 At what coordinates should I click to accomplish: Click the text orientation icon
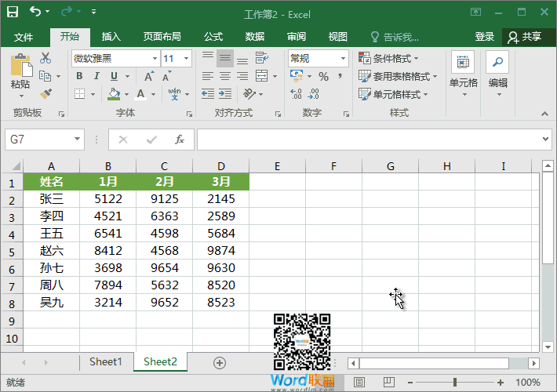click(249, 94)
